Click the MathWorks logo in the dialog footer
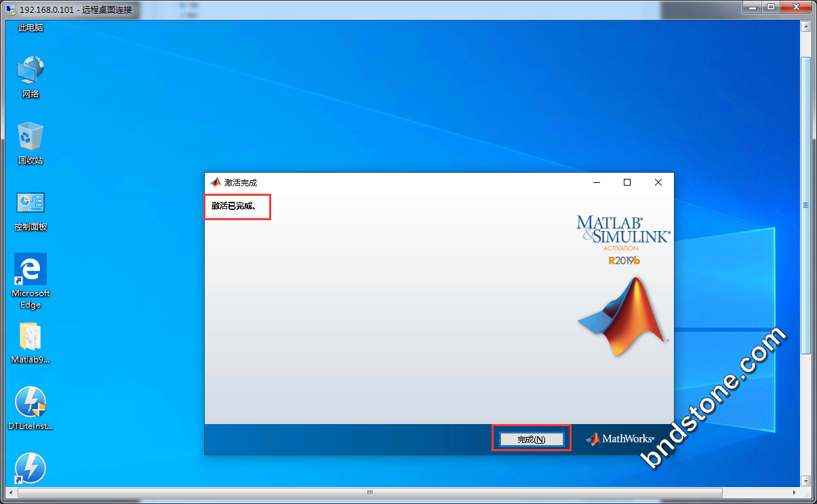This screenshot has width=817, height=504. coord(620,439)
